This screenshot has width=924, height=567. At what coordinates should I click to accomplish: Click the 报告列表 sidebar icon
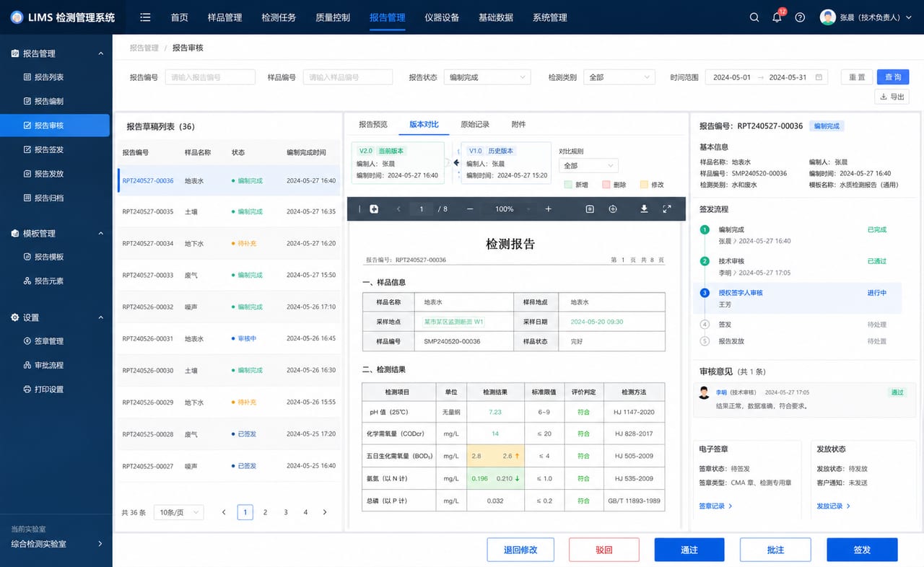click(x=27, y=77)
